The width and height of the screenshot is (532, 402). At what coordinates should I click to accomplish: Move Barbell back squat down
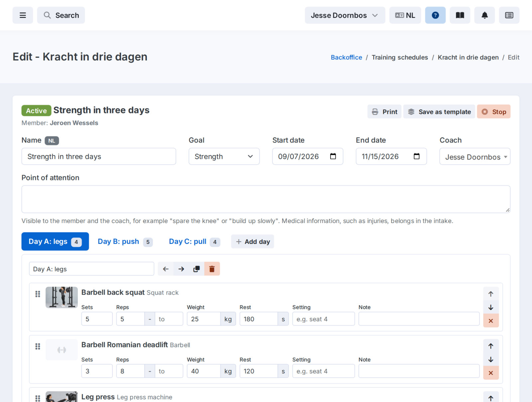(x=491, y=307)
